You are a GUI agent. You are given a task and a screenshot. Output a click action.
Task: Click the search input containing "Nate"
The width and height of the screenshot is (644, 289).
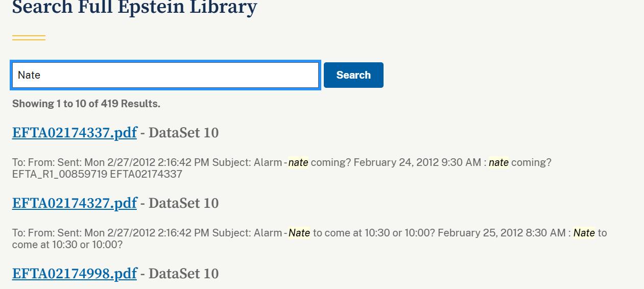(x=165, y=75)
